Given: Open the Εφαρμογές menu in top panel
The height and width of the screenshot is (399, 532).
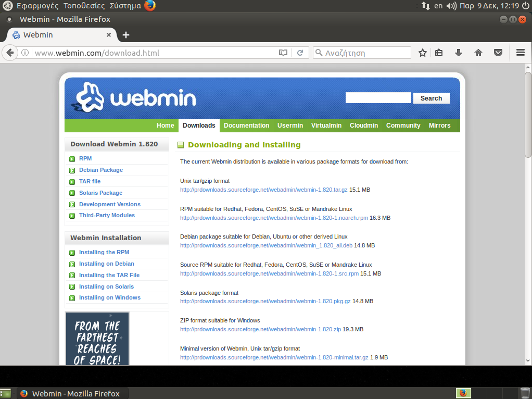Looking at the screenshot, I should [x=37, y=6].
